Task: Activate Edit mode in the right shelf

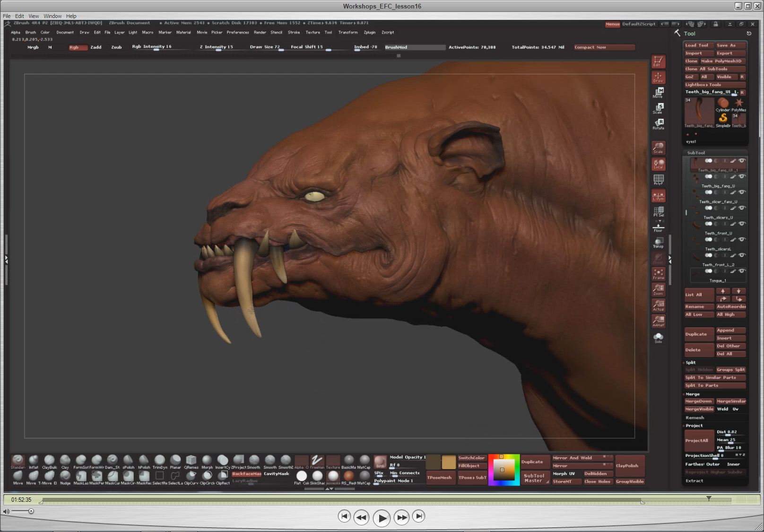Action: click(658, 61)
